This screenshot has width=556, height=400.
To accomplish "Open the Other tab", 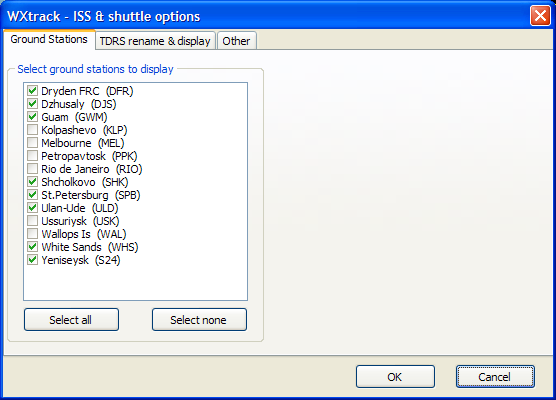I will point(236,41).
